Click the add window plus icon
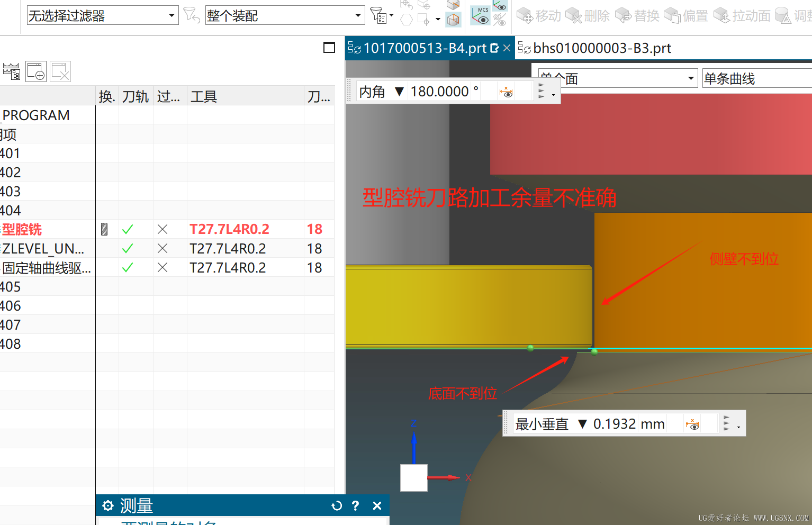The image size is (812, 525). [x=36, y=71]
